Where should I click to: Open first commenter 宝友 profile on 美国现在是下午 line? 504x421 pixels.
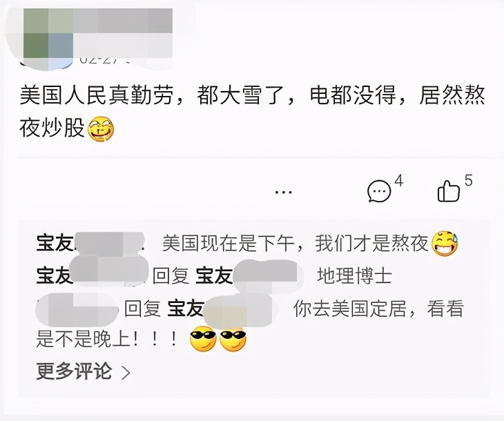pyautogui.click(x=90, y=243)
